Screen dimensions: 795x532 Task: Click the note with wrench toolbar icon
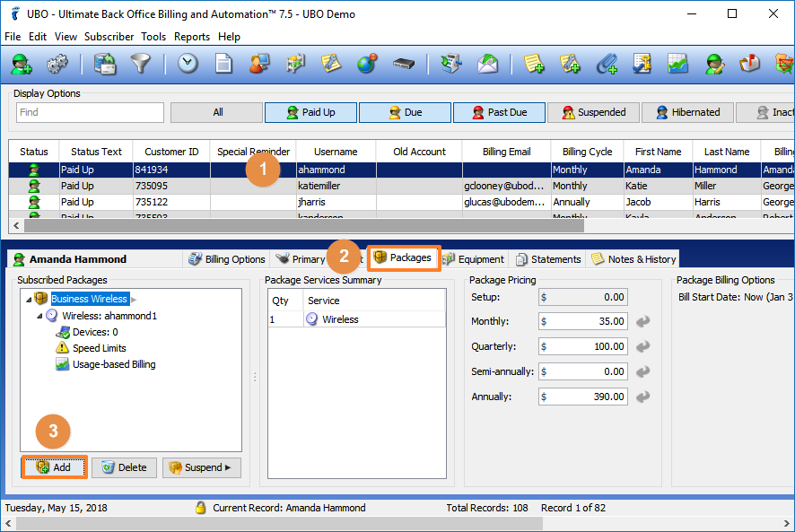[331, 65]
